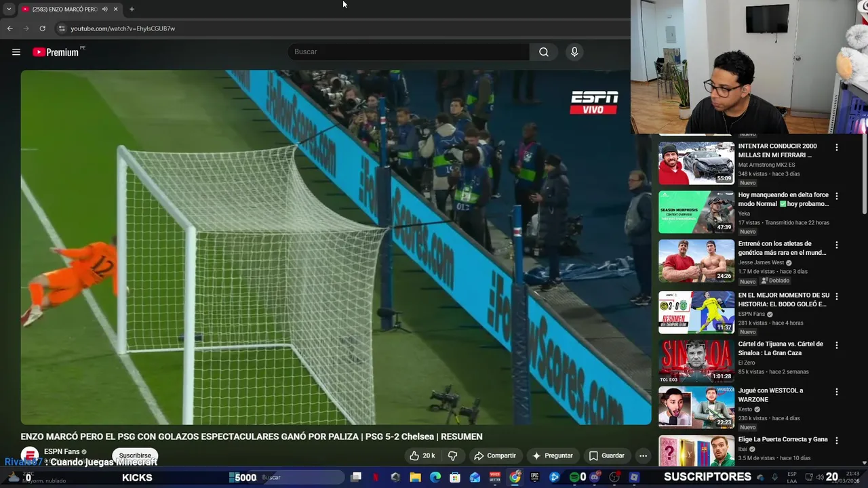Image resolution: width=868 pixels, height=488 pixels.
Task: Open the YouTube hamburger guide menu
Action: [x=16, y=52]
